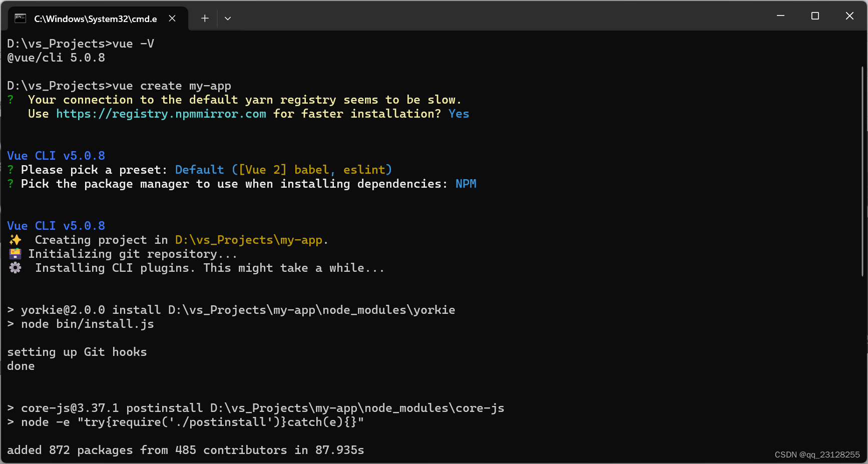The width and height of the screenshot is (868, 464).
Task: Click the 'Installing CLI plugins' line
Action: 210,268
